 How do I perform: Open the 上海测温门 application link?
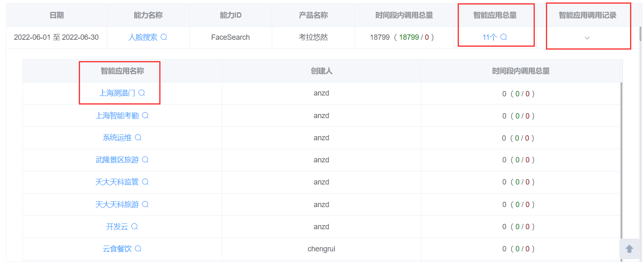click(117, 93)
